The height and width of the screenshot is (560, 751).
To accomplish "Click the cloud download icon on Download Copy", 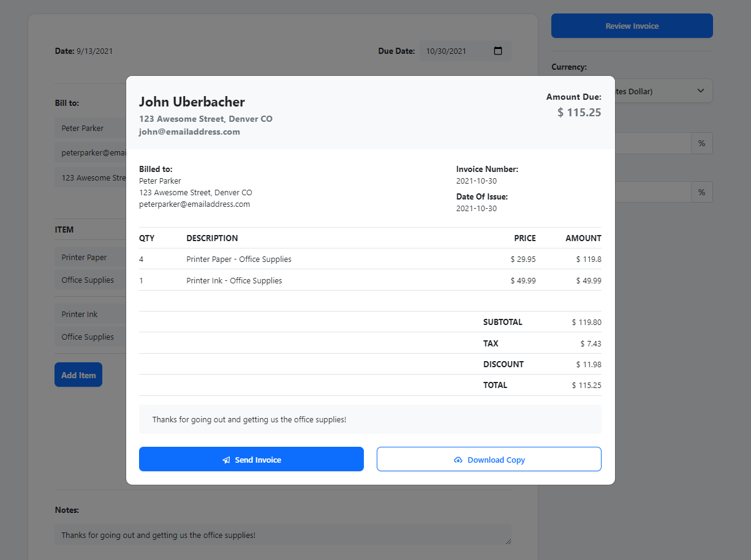I will 459,460.
